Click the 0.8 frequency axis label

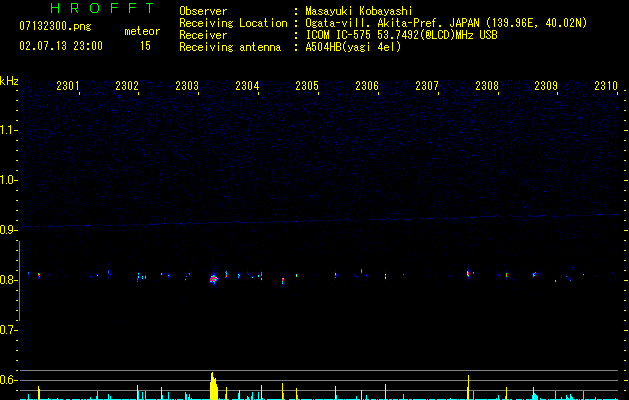point(8,280)
